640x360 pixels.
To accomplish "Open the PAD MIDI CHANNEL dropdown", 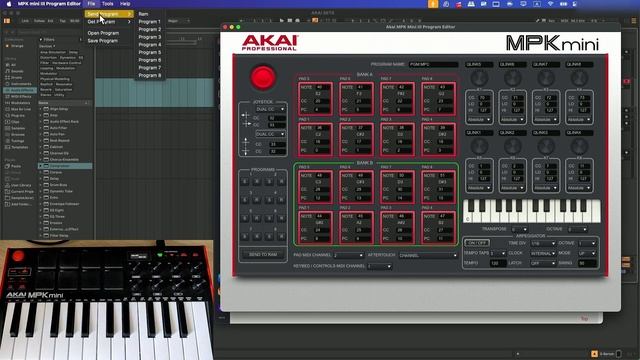I will tap(348, 255).
